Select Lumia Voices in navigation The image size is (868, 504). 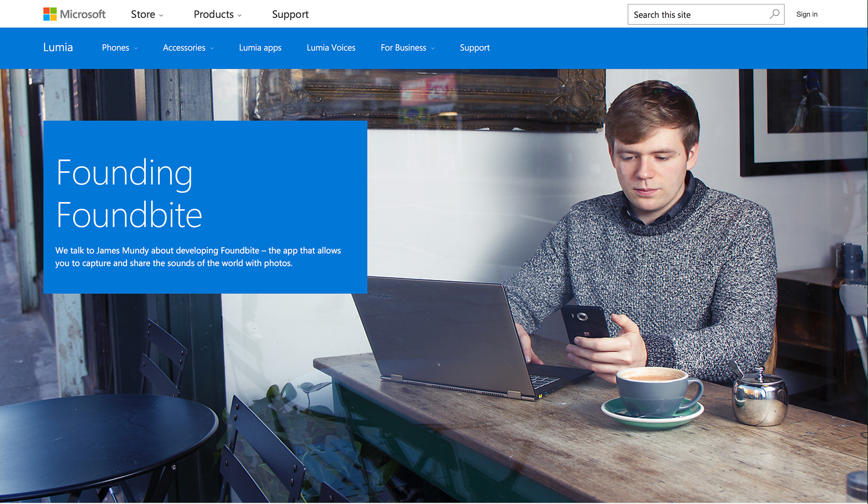(x=331, y=48)
